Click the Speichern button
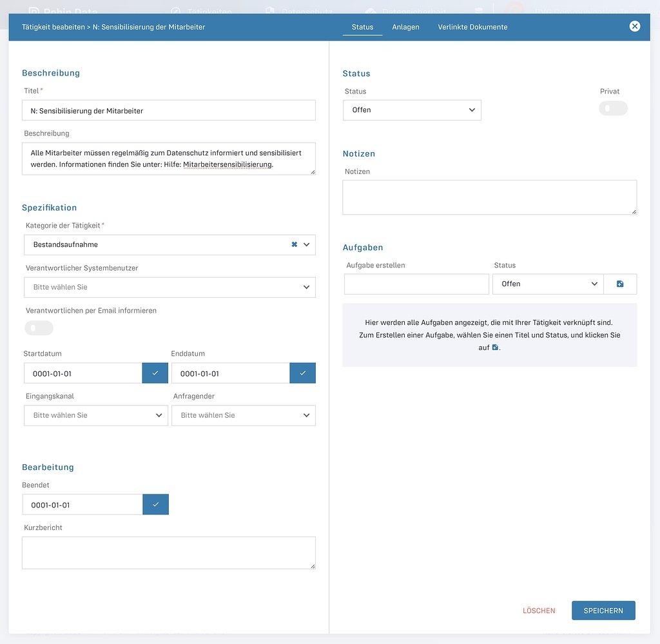The width and height of the screenshot is (660, 644). pyautogui.click(x=603, y=610)
